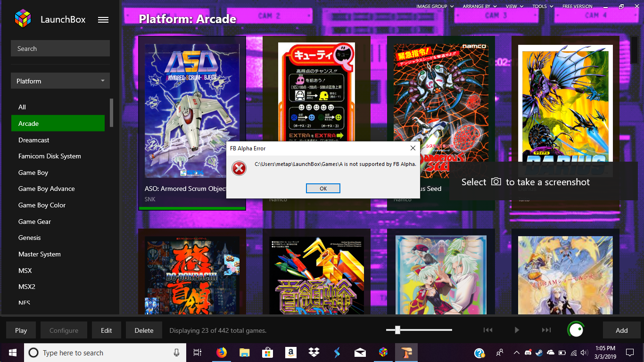Click the Edit button
The image size is (644, 362).
pos(107,330)
